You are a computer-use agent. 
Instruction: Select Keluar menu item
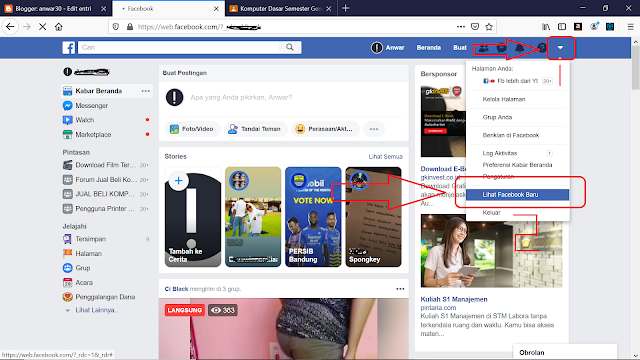491,213
